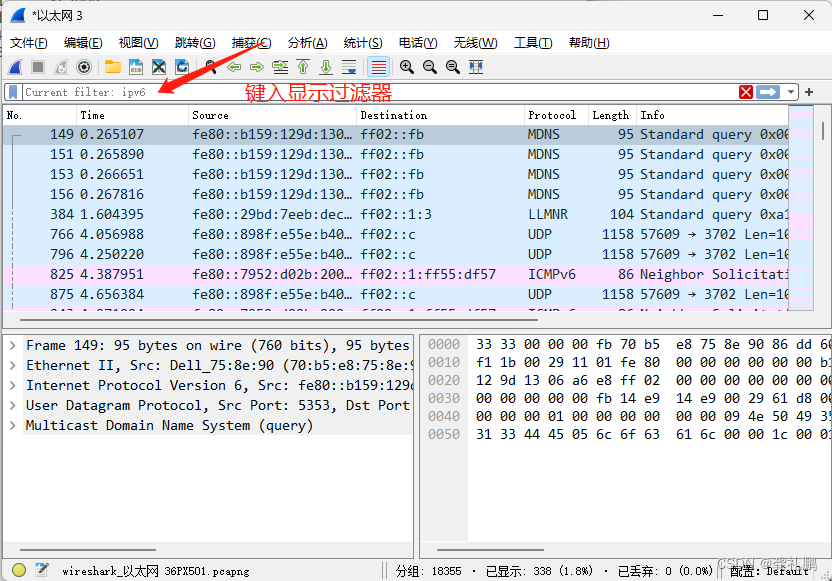
Task: Add a filter button with plus icon
Action: (x=809, y=92)
